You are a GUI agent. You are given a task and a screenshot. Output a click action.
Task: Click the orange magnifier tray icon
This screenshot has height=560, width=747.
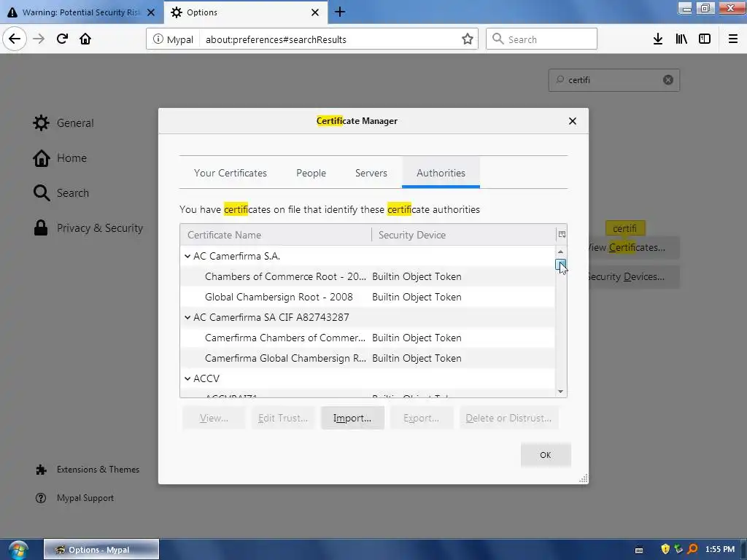[692, 549]
